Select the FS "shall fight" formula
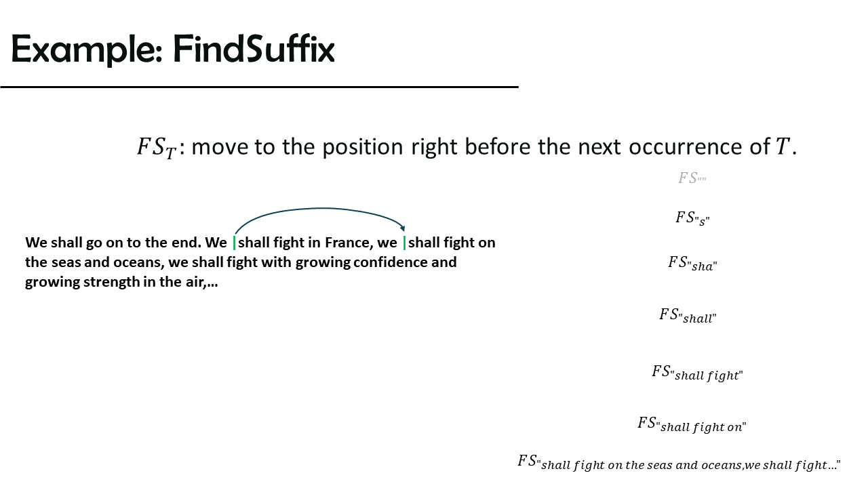The width and height of the screenshot is (868, 488). point(697,373)
